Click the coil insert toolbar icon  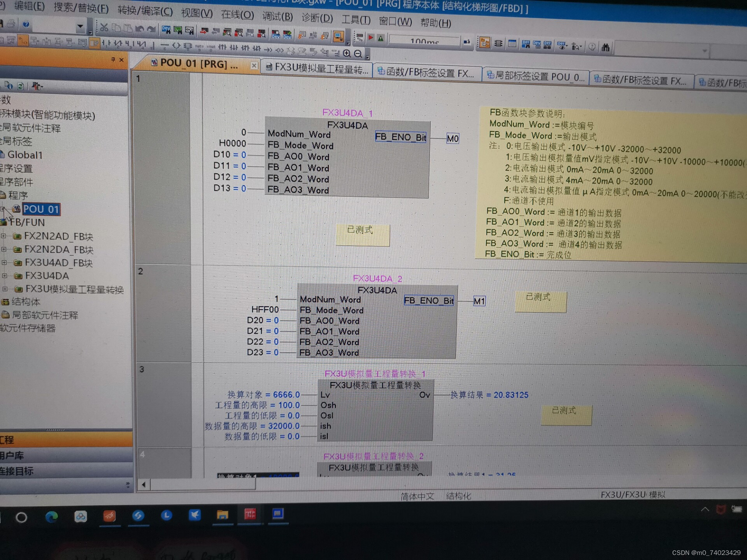176,46
